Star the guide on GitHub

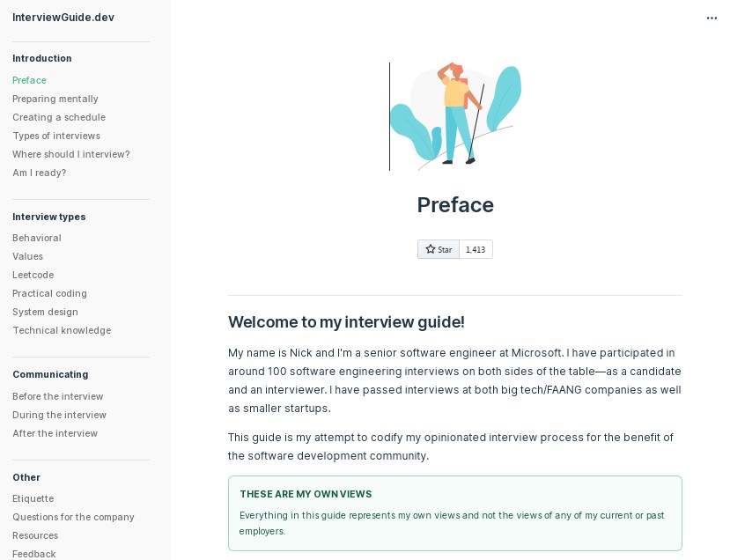click(438, 249)
